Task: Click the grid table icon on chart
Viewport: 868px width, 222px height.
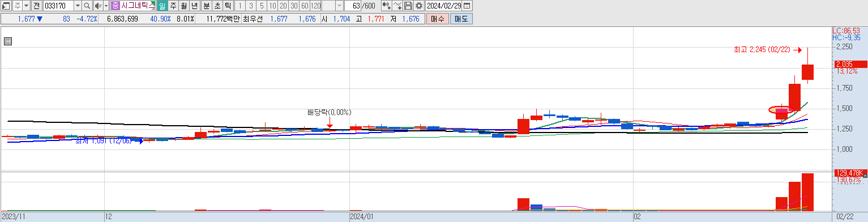Action: [8, 41]
